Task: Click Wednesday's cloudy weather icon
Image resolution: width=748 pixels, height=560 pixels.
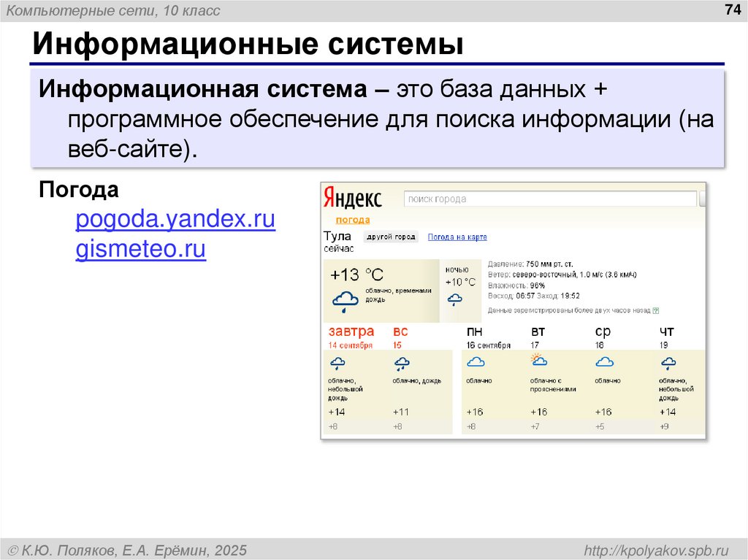Action: [604, 361]
